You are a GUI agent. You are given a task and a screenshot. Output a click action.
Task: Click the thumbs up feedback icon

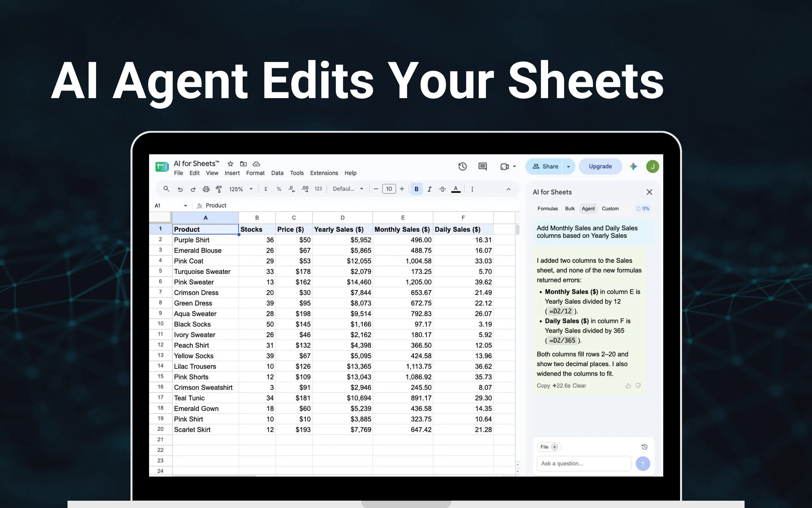(628, 386)
